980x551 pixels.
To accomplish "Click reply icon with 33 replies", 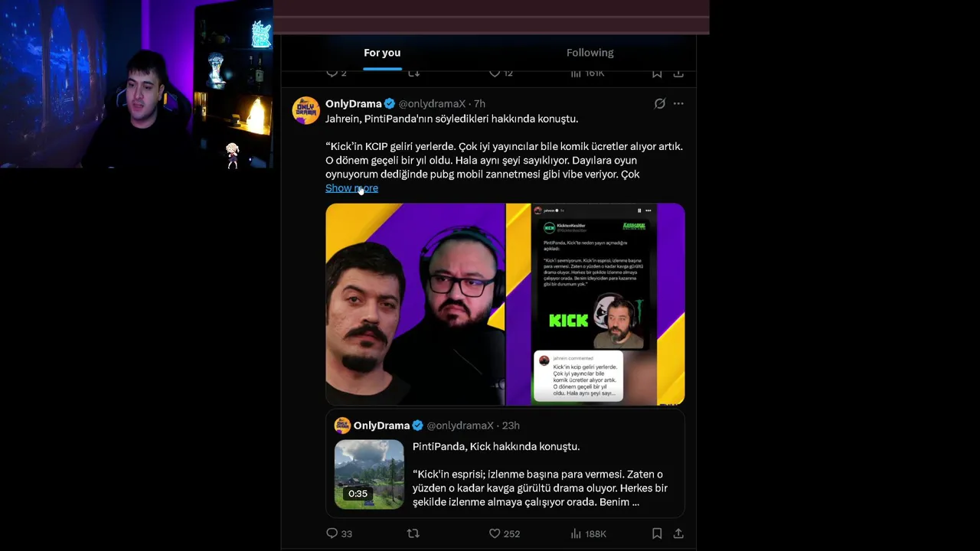I will point(338,533).
